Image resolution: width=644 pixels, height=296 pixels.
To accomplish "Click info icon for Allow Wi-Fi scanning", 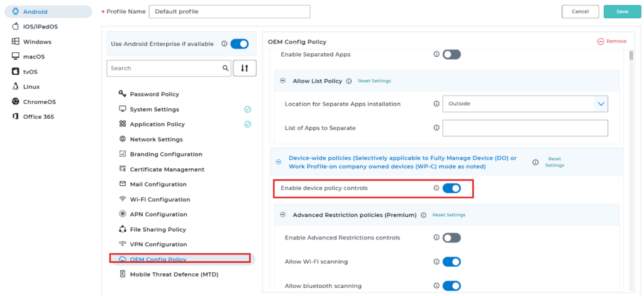I will [x=436, y=261].
